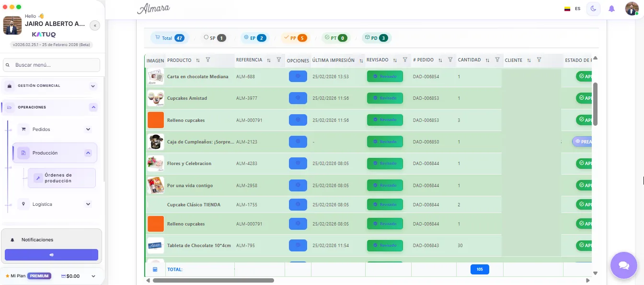Sort by the # Pedido column arrows
644x285 pixels.
[440, 60]
